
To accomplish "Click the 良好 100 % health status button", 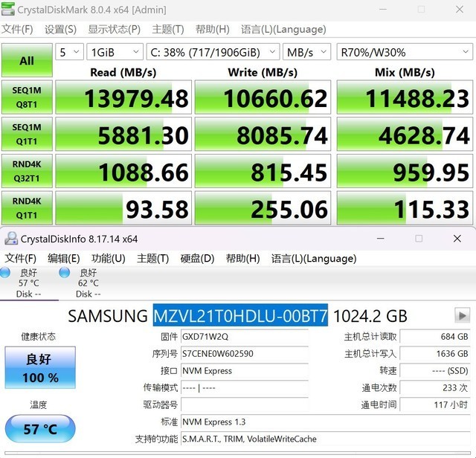I will (40, 367).
